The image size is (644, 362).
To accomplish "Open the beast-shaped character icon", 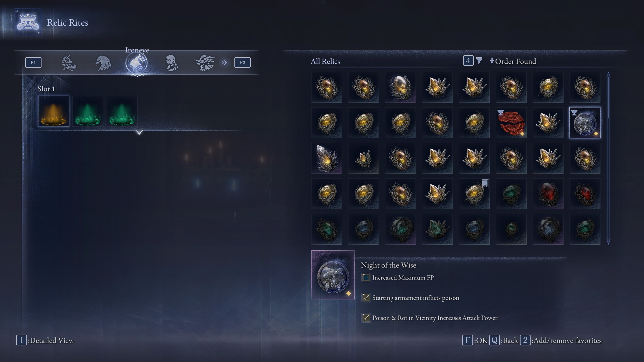I will (x=205, y=63).
